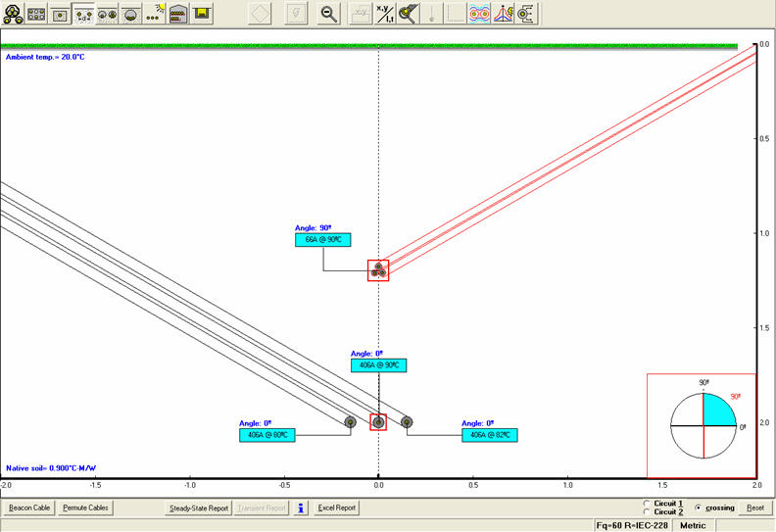Click the Beacon Cable button

tap(29, 508)
